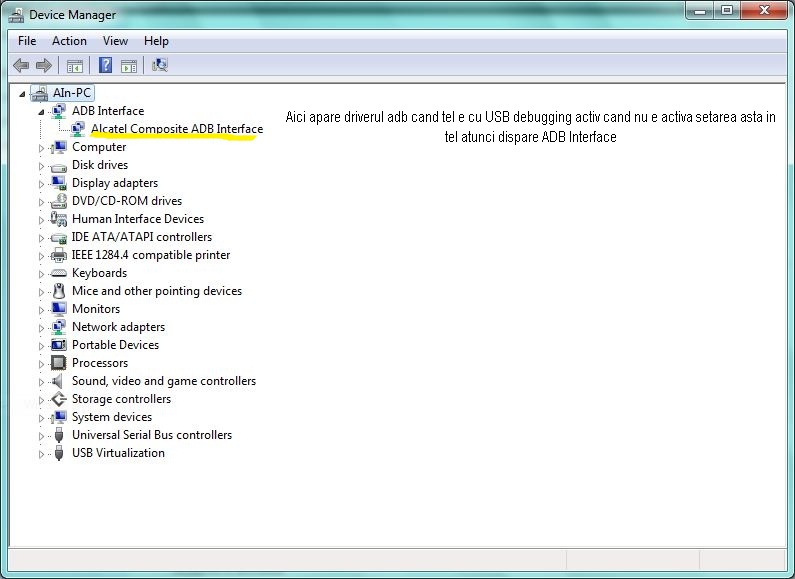Image resolution: width=795 pixels, height=579 pixels.
Task: Toggle Show/Hide Console Tree toolbar icon
Action: (75, 65)
